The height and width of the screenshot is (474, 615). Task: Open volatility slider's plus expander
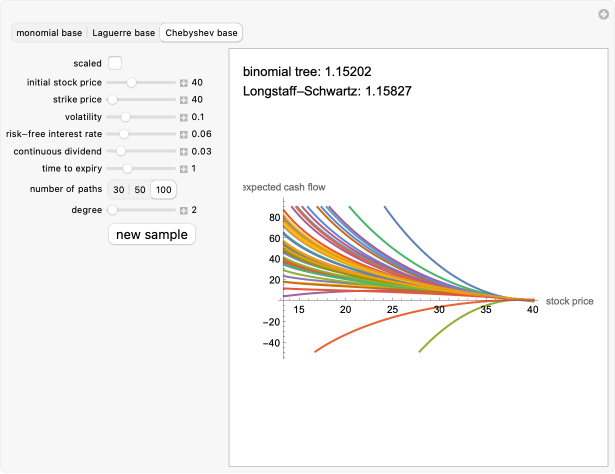(184, 117)
